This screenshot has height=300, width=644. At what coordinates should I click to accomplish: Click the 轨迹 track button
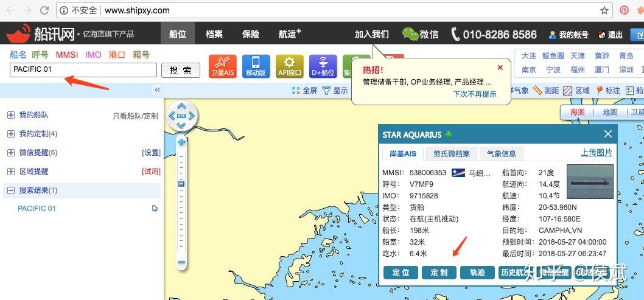click(x=477, y=273)
